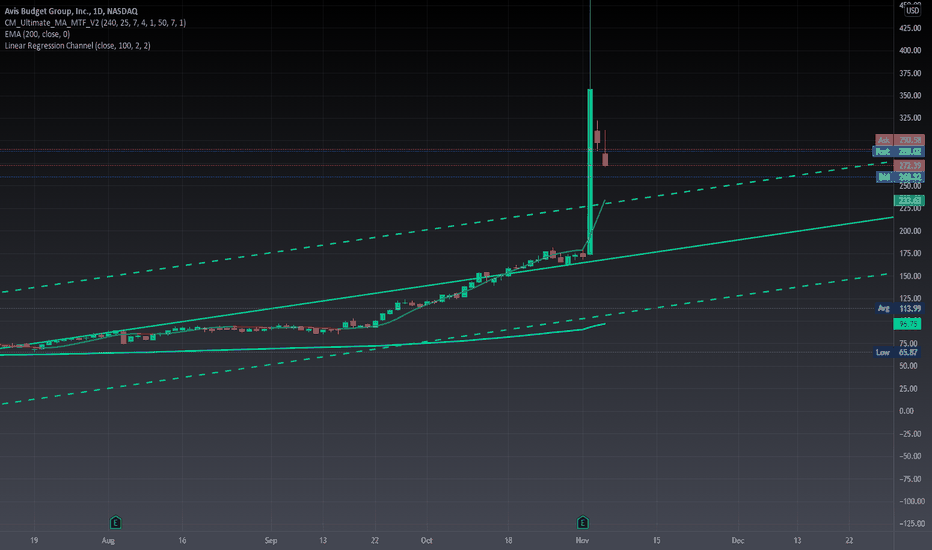
Task: Click the green 233.63 price label
Action: tap(909, 200)
